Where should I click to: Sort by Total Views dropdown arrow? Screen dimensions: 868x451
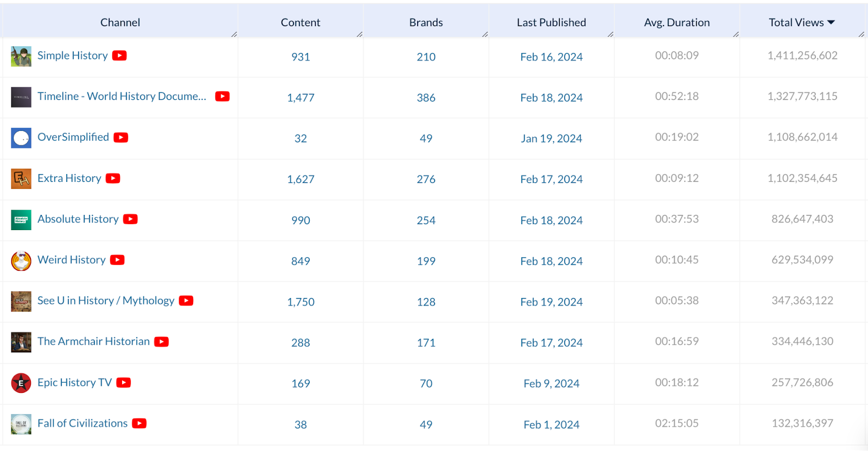pyautogui.click(x=831, y=22)
